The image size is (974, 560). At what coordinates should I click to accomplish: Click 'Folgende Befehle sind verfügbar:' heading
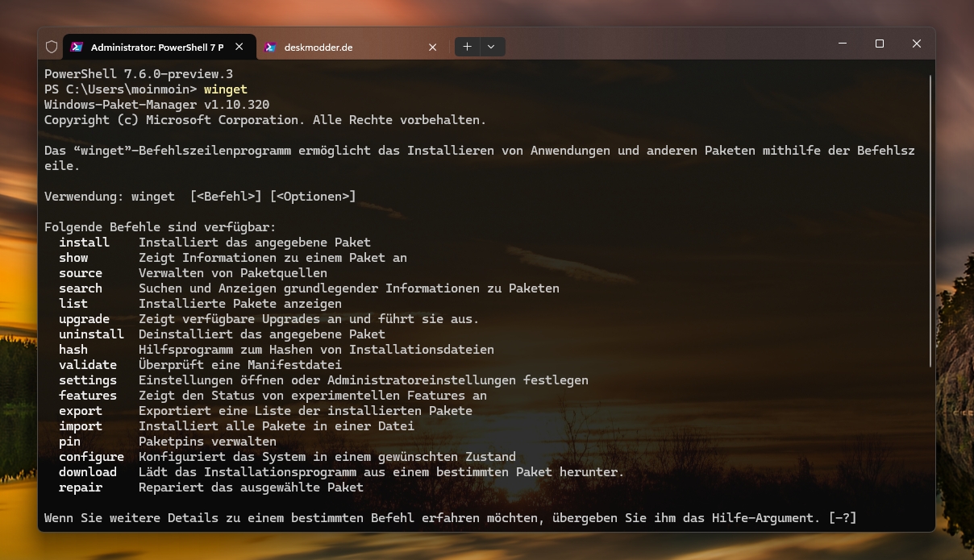(160, 227)
